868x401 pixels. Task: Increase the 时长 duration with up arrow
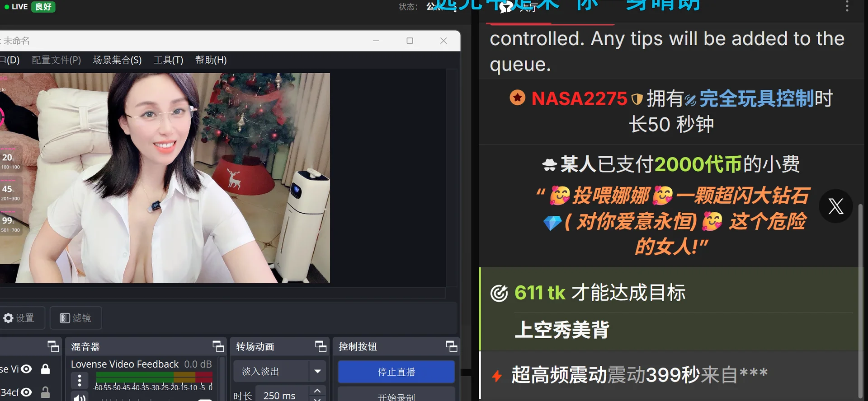(317, 391)
